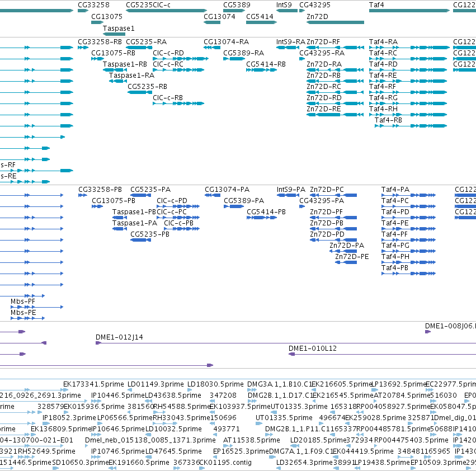Click the RH33043.5prime EST label
This screenshot has width=476, height=471.
181,418
